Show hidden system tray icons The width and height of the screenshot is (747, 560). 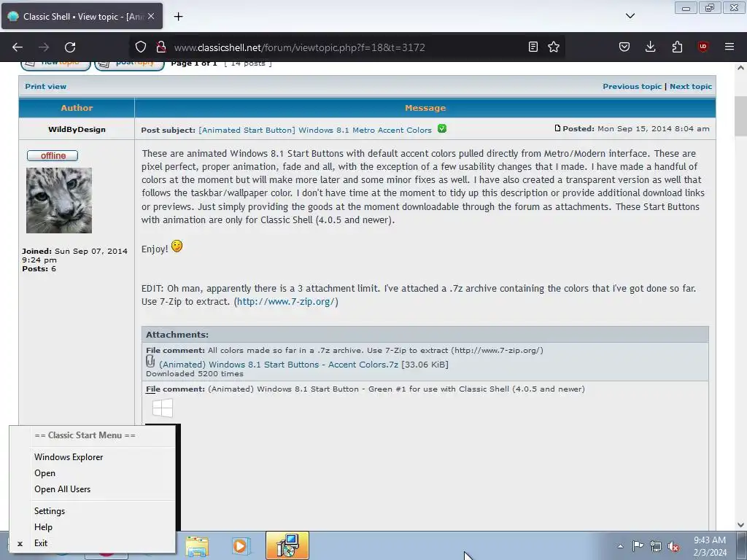(620, 546)
